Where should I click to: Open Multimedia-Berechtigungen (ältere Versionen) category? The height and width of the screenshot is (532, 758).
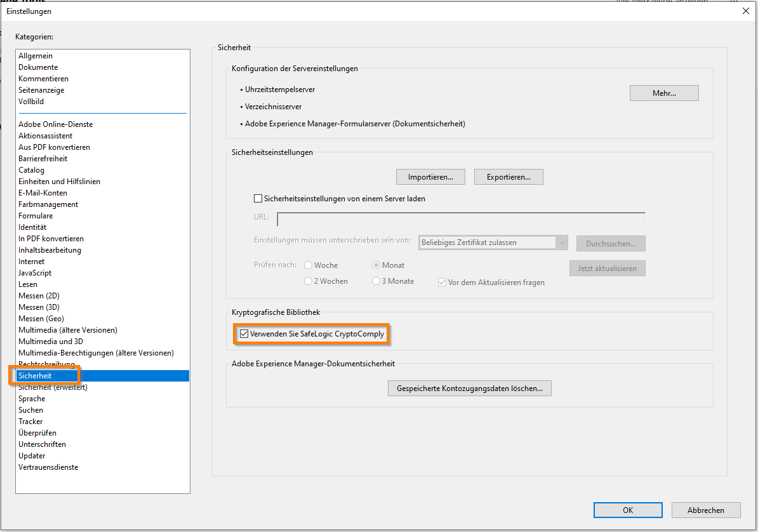96,353
